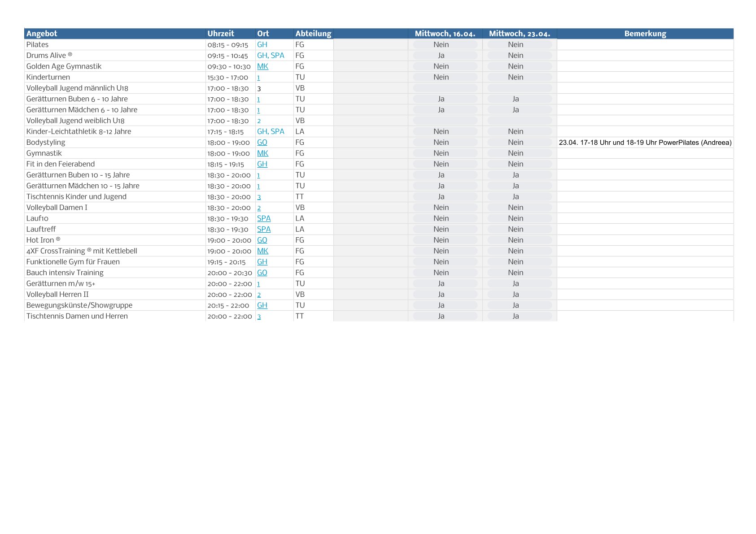Select the time 20:15 - 22:00
Viewport: 756px width, 534px height.
228,305
